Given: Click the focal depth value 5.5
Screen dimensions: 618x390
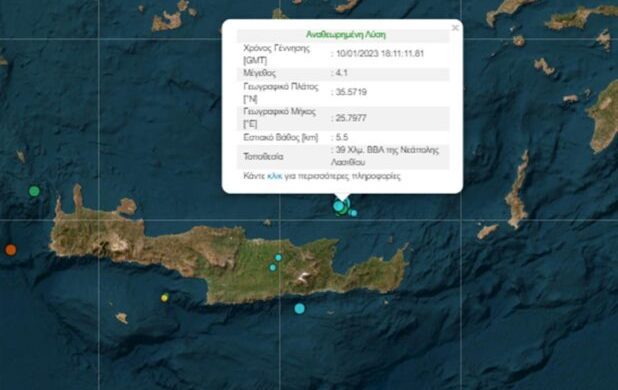Looking at the screenshot, I should pos(342,137).
